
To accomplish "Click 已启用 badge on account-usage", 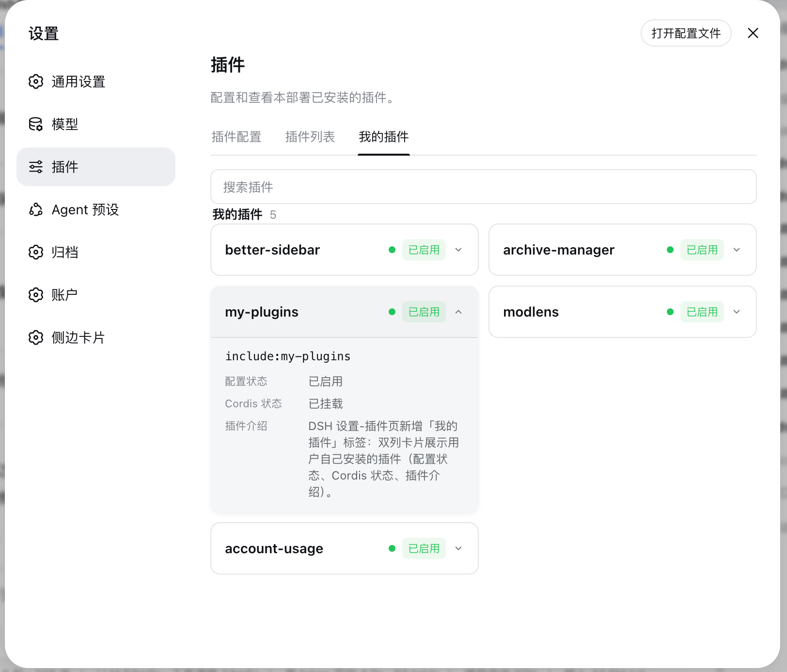I will (x=424, y=548).
